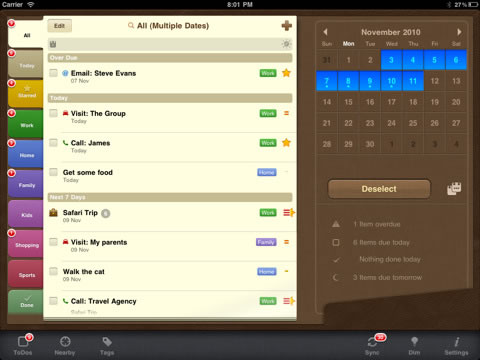Tap the Wi-Fi icon in status bar
This screenshot has width=480, height=360.
[x=31, y=5]
